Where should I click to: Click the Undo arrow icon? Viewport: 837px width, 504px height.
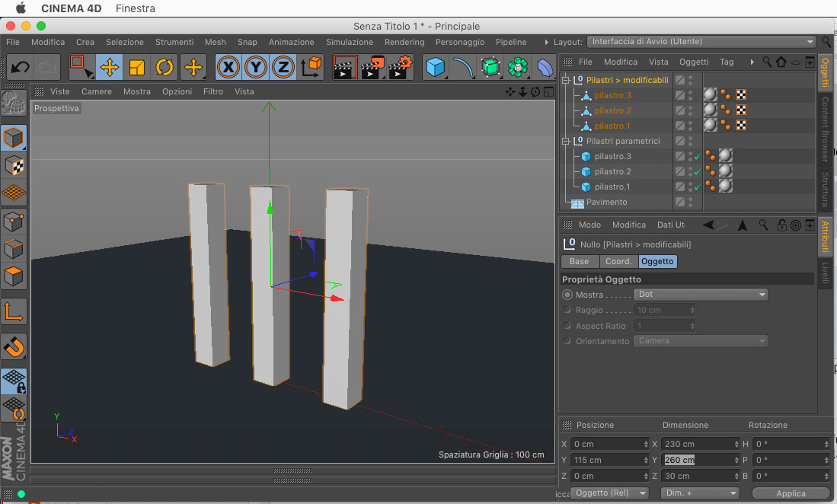21,67
